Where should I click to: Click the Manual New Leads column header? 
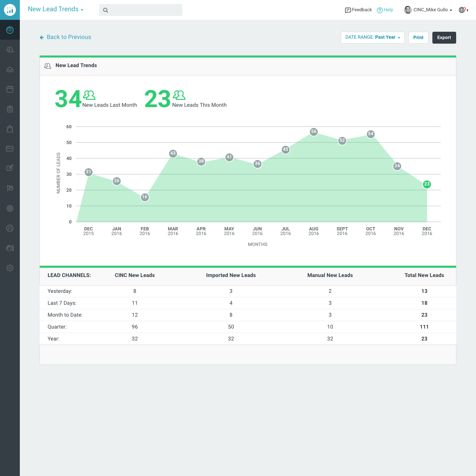[330, 275]
